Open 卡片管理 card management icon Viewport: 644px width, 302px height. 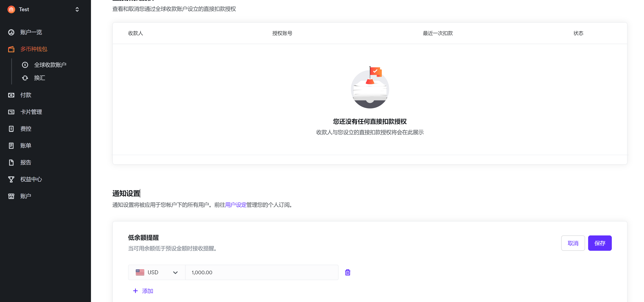11,112
